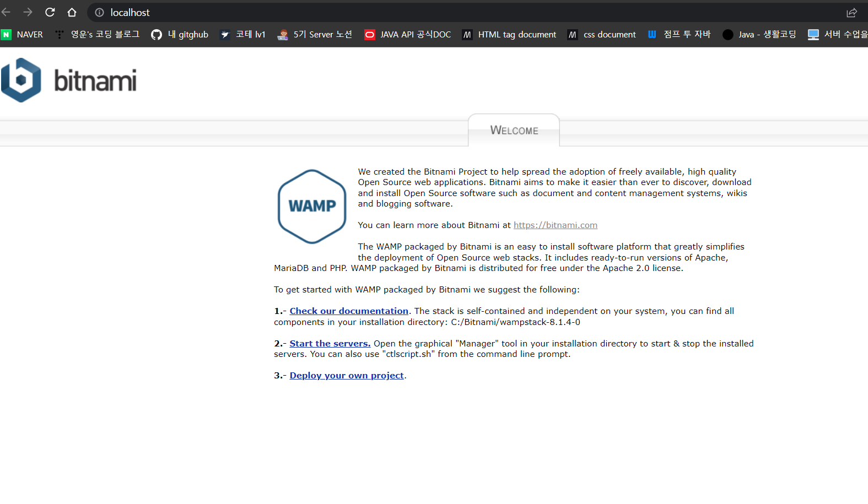868x504 pixels.
Task: Open the NAVER bookmark
Action: tap(22, 35)
